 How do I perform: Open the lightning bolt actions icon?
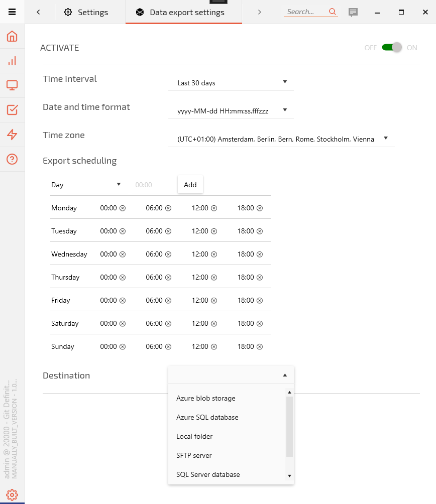tap(12, 135)
